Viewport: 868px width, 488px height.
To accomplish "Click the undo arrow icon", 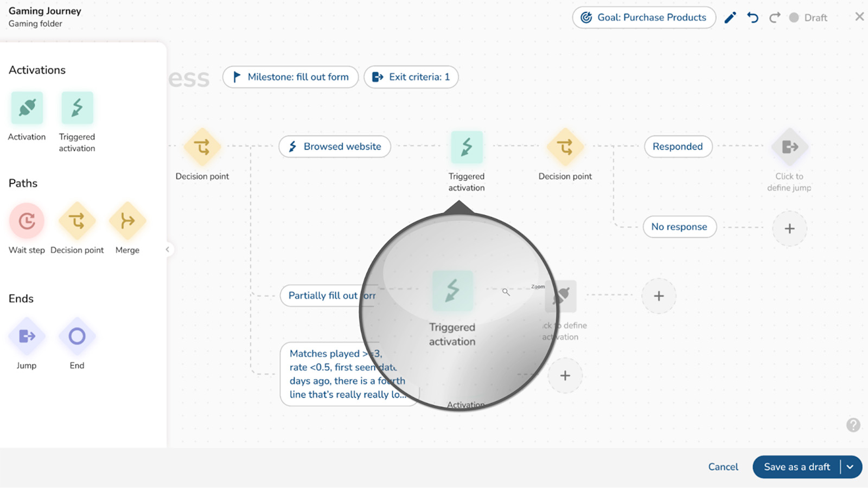I will [752, 17].
